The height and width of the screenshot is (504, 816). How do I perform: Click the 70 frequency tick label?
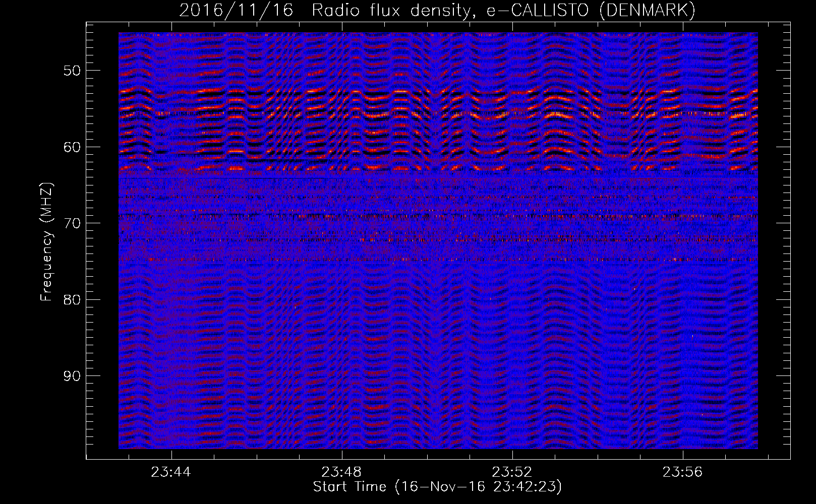[72, 223]
